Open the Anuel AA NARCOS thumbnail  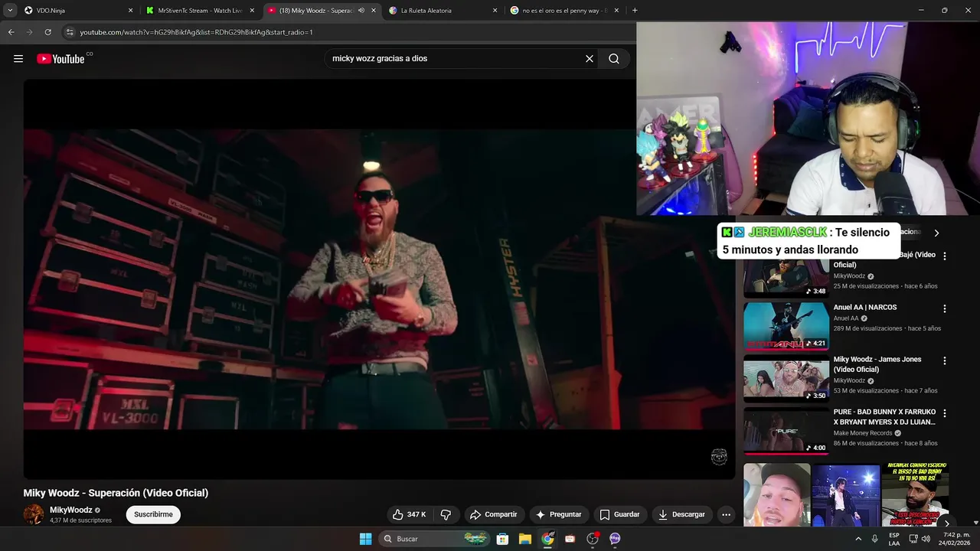[786, 326]
